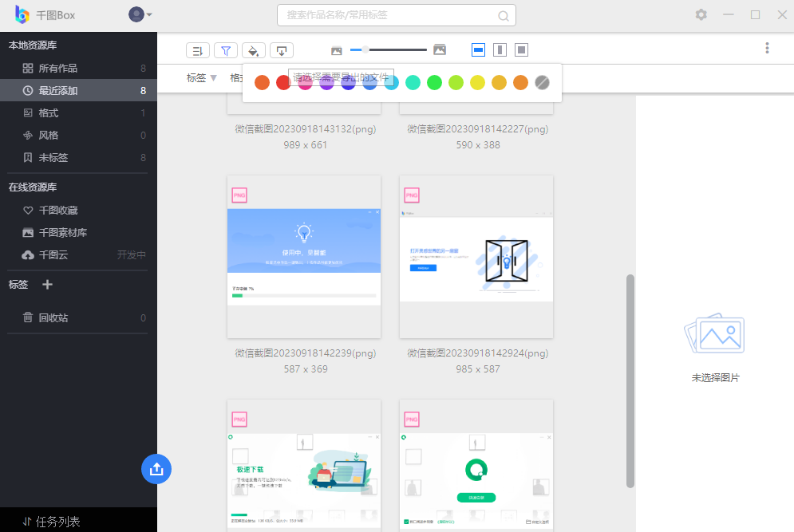Click file name 微信截图20230918143132(png)
Viewport: 794px width, 532px height.
(306, 129)
